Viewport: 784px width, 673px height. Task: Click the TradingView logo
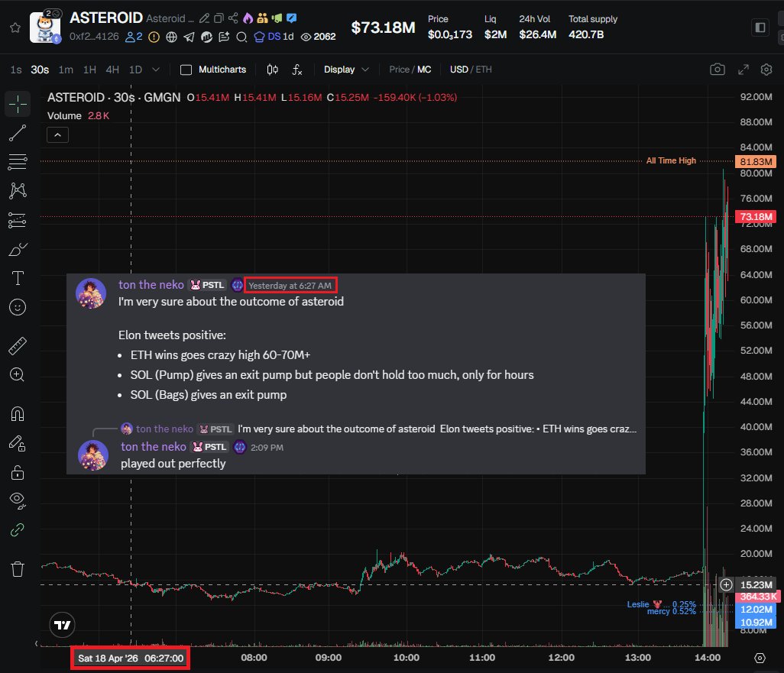coord(62,625)
